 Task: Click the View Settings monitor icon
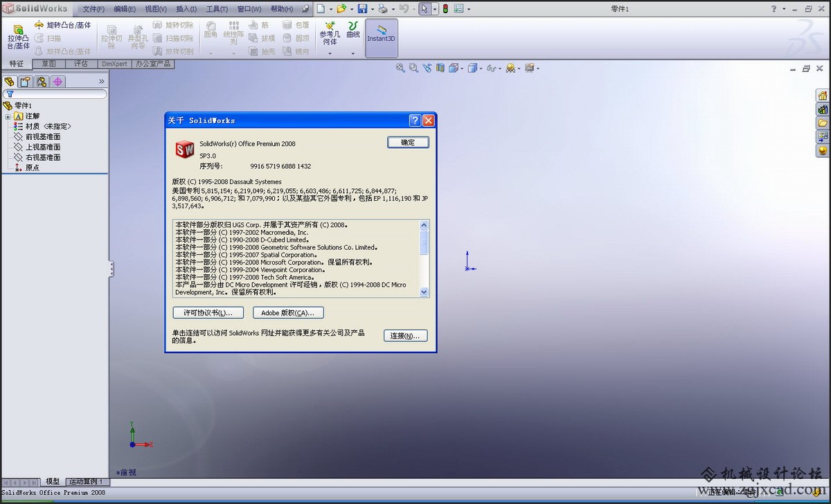pyautogui.click(x=530, y=68)
